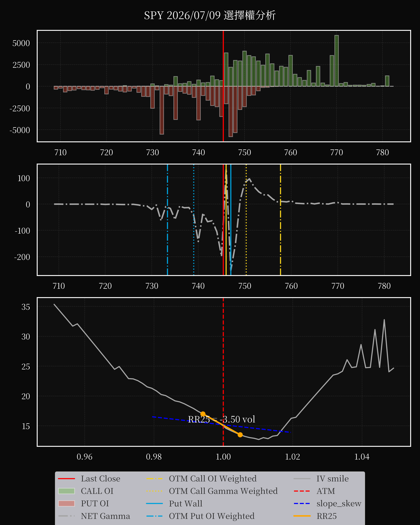420x525 pixels.
Task: Click the 710 x-axis label of top chart
Action: coord(60,152)
